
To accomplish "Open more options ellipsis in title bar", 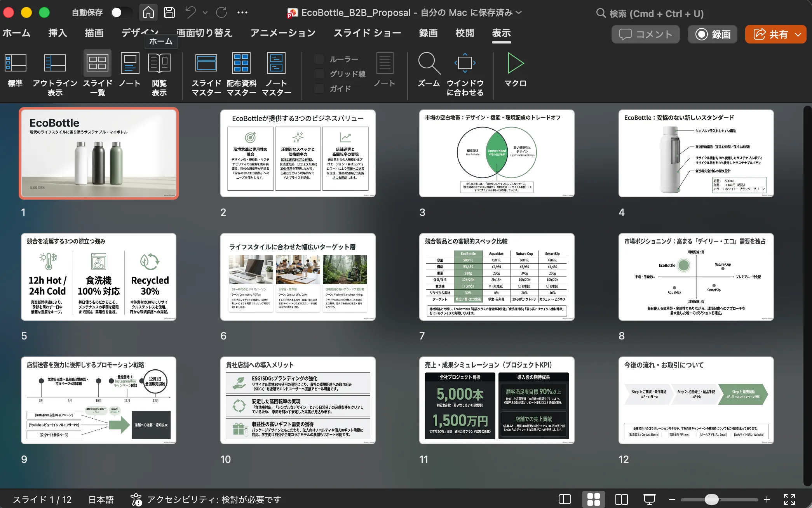I will (242, 12).
